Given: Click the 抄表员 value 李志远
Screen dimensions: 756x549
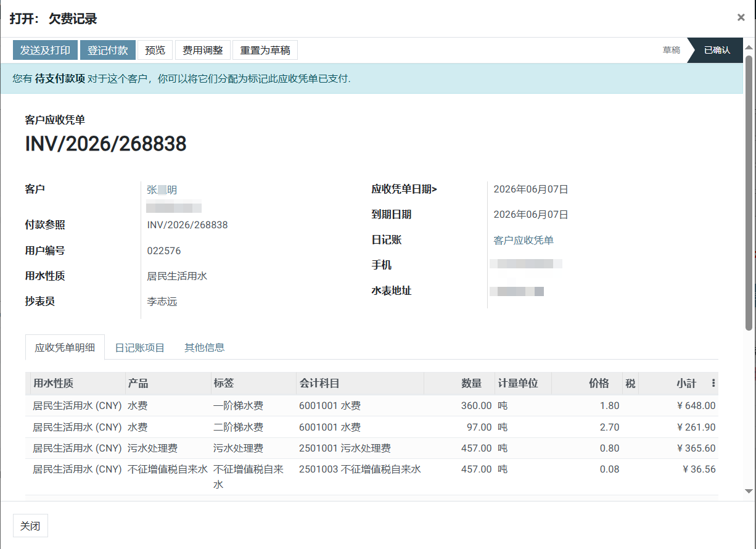Looking at the screenshot, I should pyautogui.click(x=162, y=302).
